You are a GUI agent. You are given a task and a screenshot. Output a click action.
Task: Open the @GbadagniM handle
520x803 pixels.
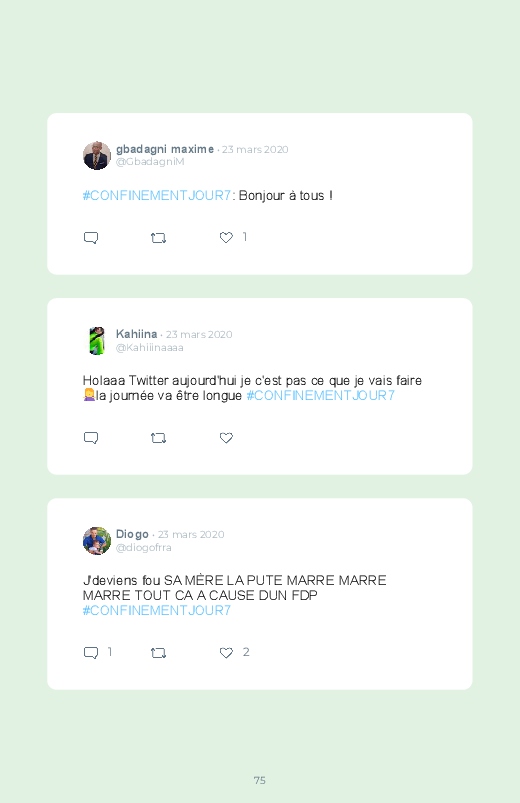click(150, 162)
